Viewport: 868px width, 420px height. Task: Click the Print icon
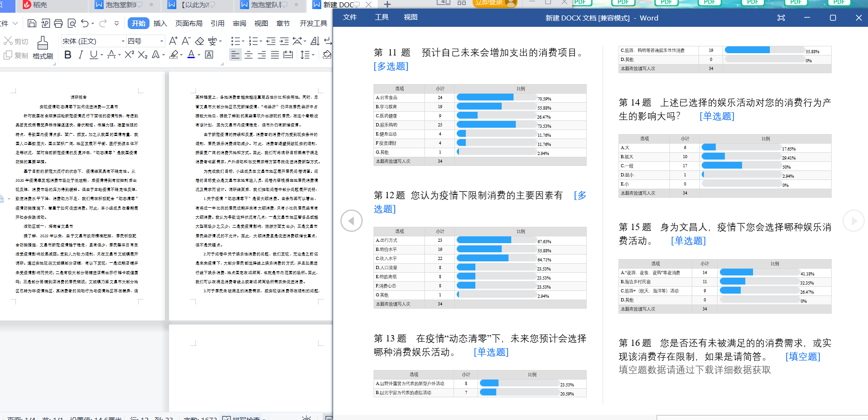58,23
